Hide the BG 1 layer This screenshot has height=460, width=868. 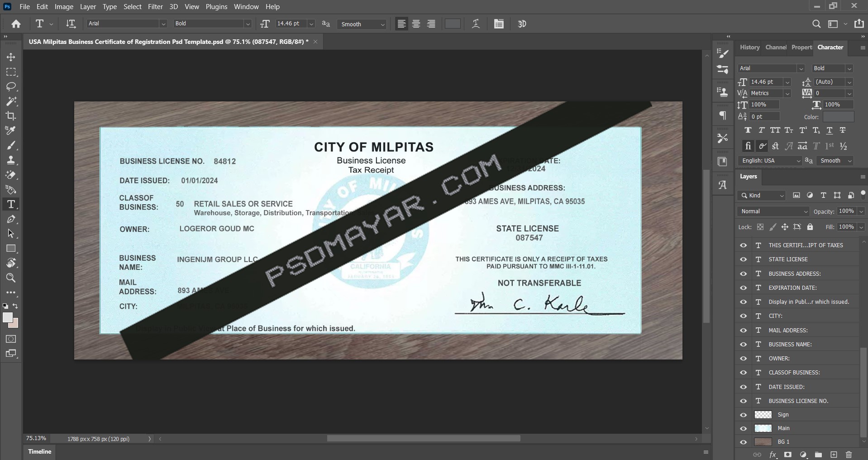point(743,442)
